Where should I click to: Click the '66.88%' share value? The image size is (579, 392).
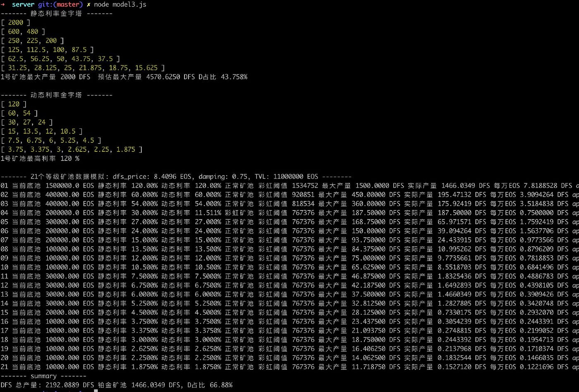(x=221, y=385)
